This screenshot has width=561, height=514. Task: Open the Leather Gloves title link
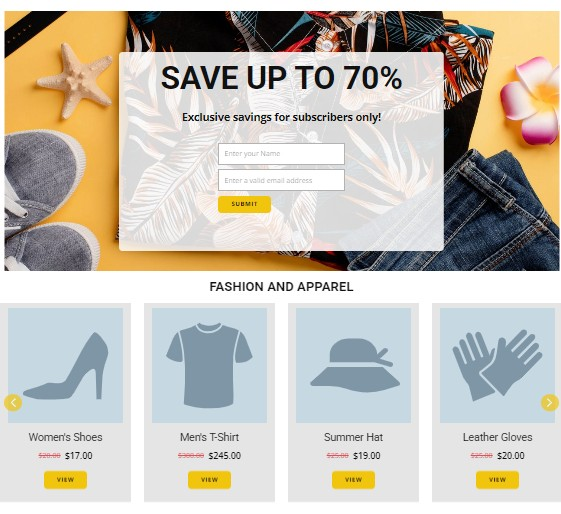pyautogui.click(x=497, y=437)
